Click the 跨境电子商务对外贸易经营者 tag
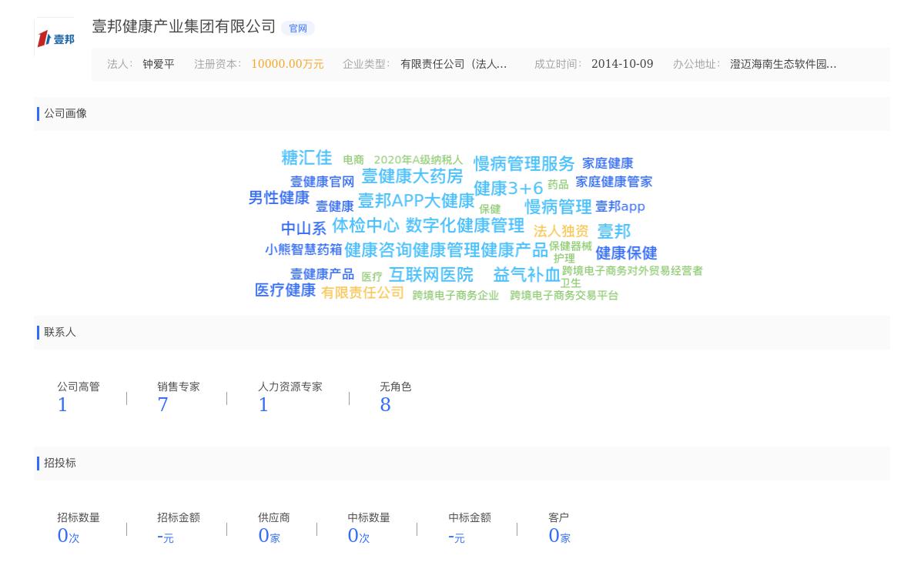Screen dimensions: 924x579 pyautogui.click(x=632, y=271)
